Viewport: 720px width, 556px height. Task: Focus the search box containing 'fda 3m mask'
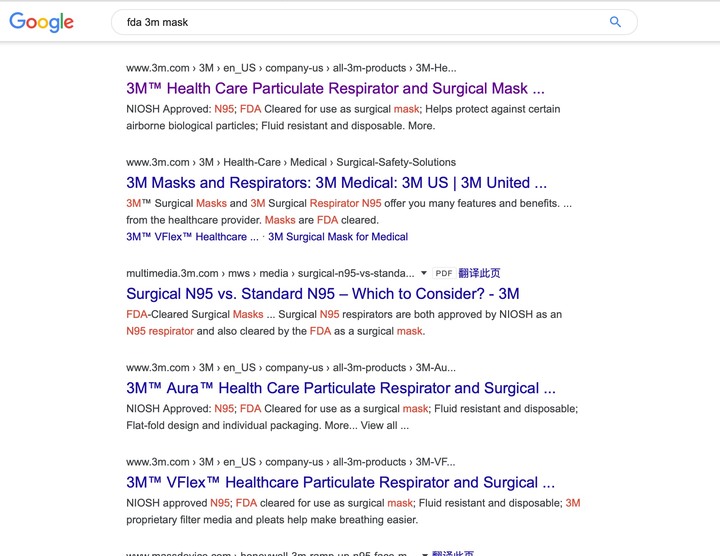(x=374, y=22)
